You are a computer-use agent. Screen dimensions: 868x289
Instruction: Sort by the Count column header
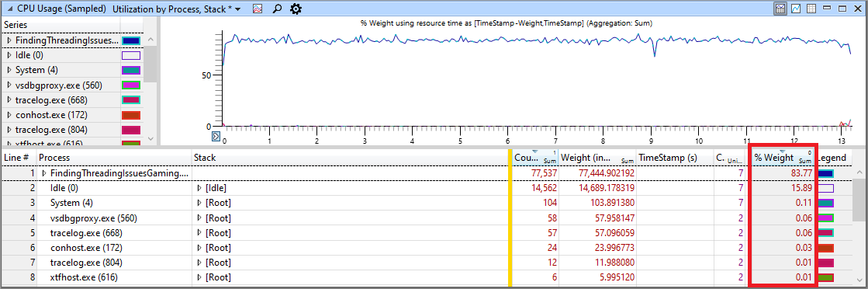pyautogui.click(x=535, y=158)
